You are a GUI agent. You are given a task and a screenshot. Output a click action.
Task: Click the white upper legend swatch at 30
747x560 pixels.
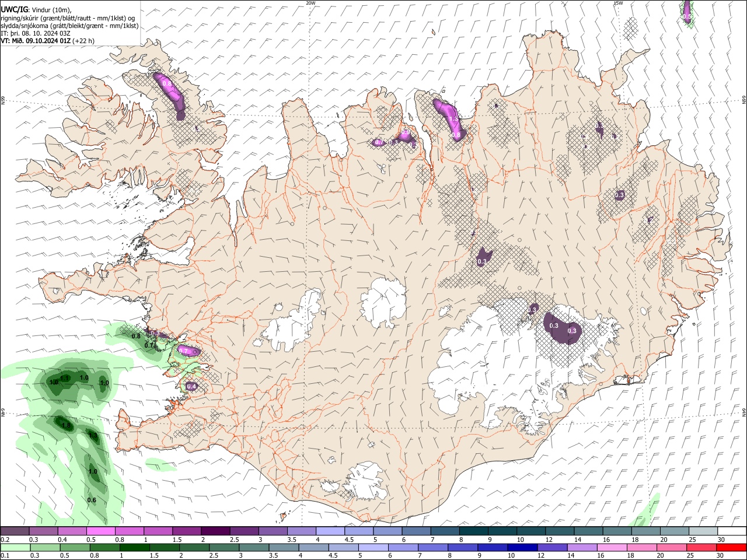click(731, 531)
